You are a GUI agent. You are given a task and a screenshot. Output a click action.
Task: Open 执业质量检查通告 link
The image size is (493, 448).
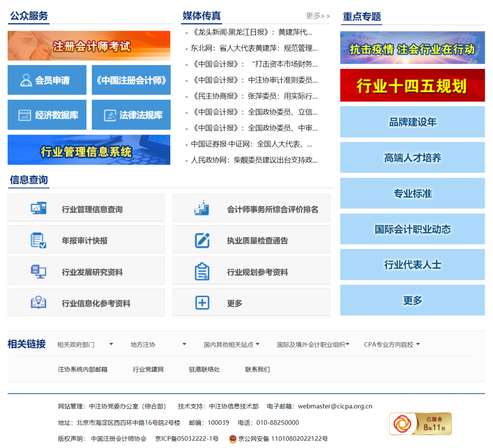[251, 240]
